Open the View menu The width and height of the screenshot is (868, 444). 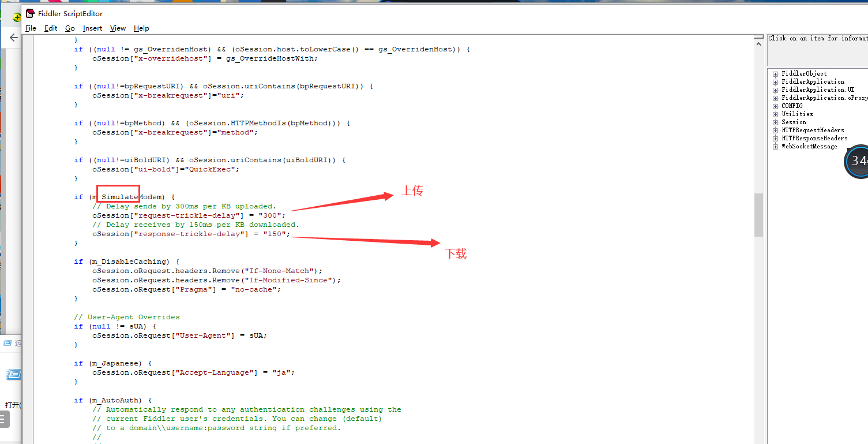tap(118, 28)
